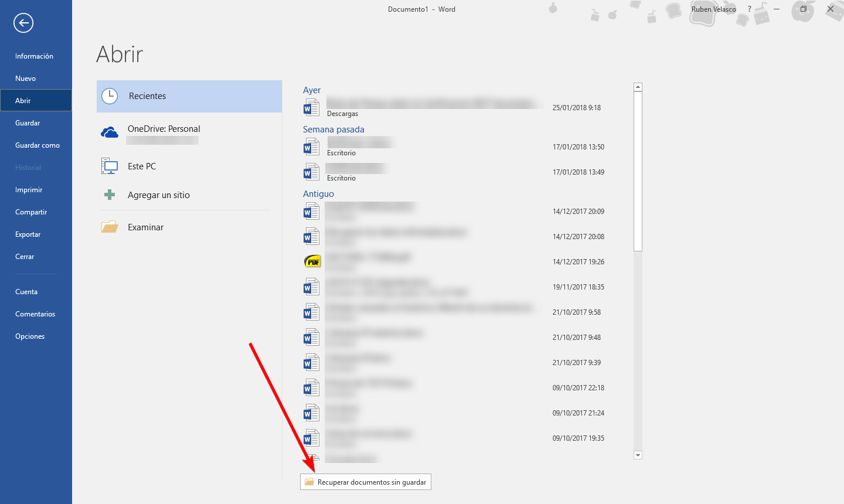
Task: Go back using the arrow circle icon
Action: [23, 23]
